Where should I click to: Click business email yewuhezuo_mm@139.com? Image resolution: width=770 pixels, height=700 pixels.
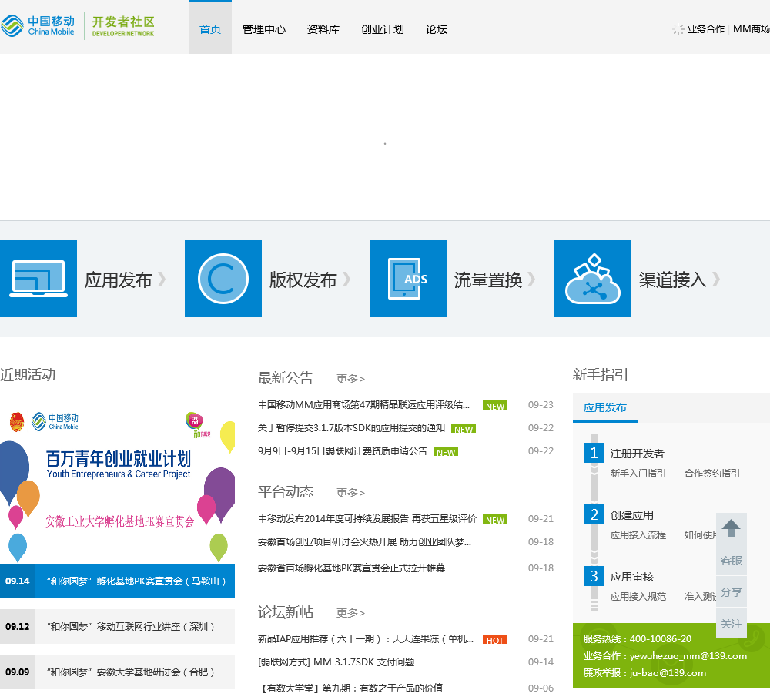[x=688, y=656]
